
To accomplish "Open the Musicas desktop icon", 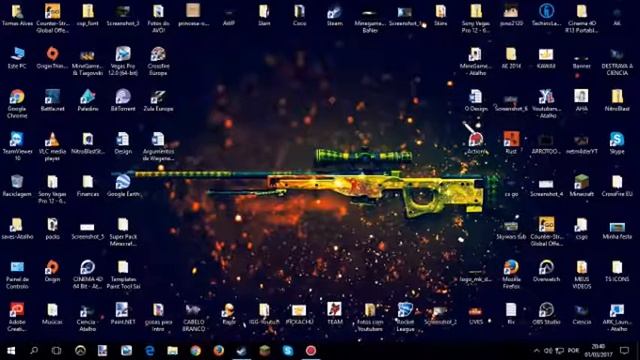I will pyautogui.click(x=53, y=313).
